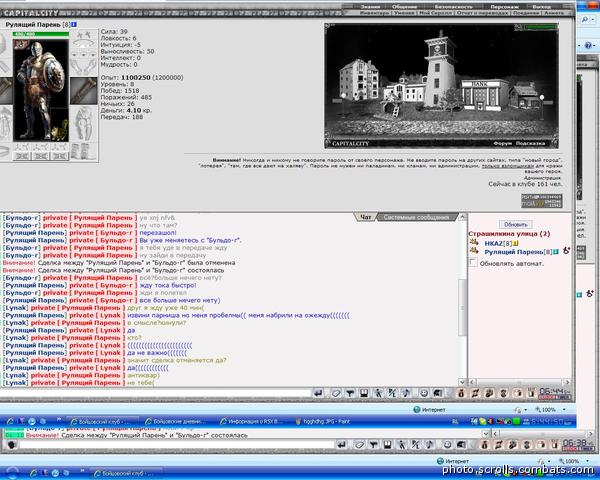600x480 pixels.
Task: Click the Рулящий Парень name in the player list
Action: pos(514,252)
